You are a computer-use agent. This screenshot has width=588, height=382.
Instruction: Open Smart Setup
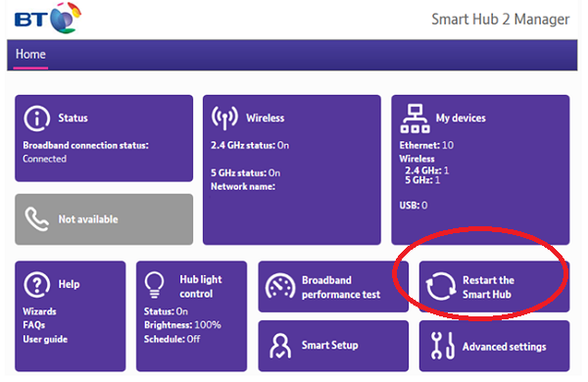tap(329, 345)
